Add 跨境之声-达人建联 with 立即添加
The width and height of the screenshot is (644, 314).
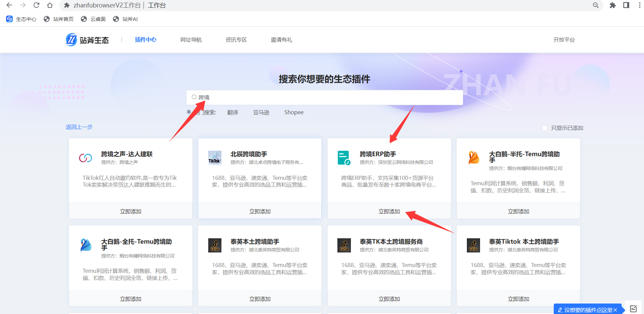point(130,211)
